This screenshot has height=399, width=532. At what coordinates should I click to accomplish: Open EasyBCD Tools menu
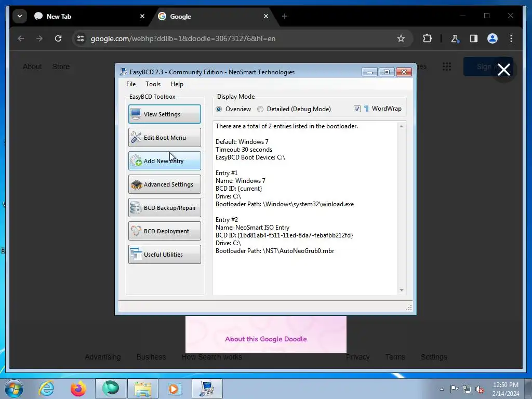pyautogui.click(x=153, y=84)
